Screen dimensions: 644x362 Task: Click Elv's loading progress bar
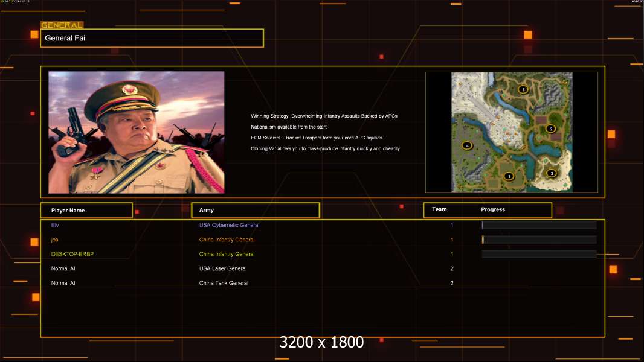[539, 224]
